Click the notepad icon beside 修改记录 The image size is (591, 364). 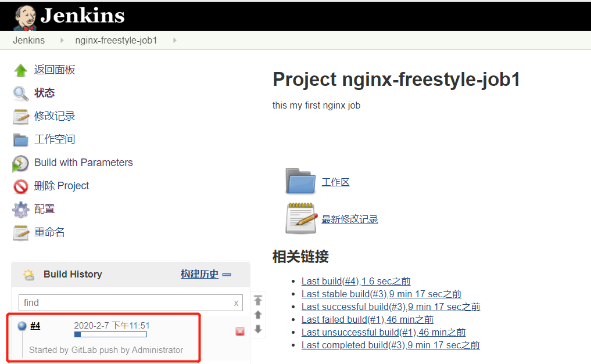(21, 117)
